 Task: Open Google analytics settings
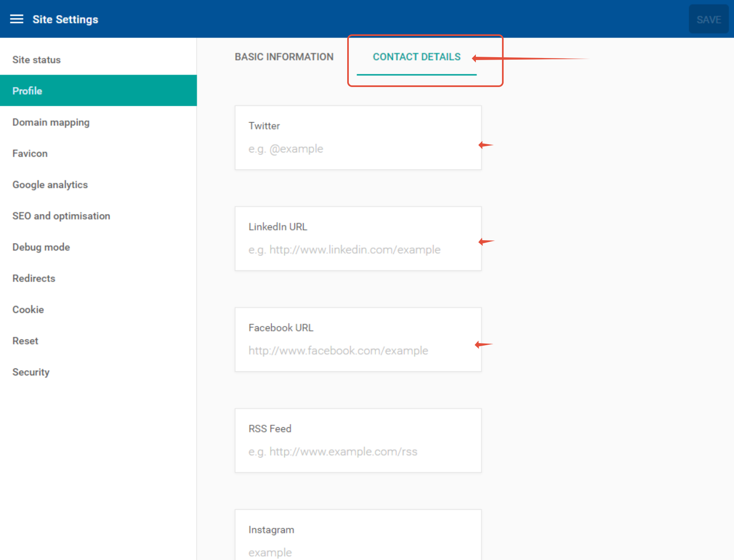(x=98, y=185)
